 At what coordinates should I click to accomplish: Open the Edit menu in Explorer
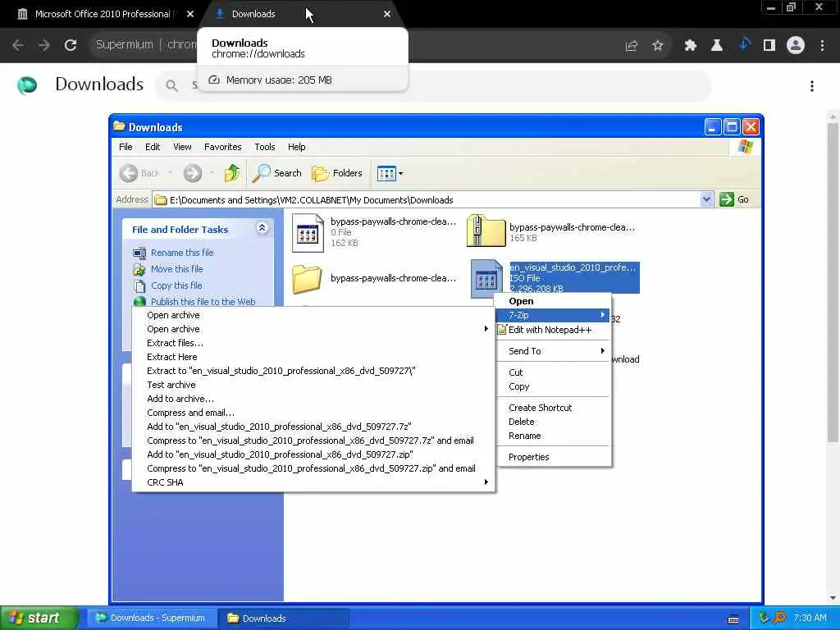152,147
